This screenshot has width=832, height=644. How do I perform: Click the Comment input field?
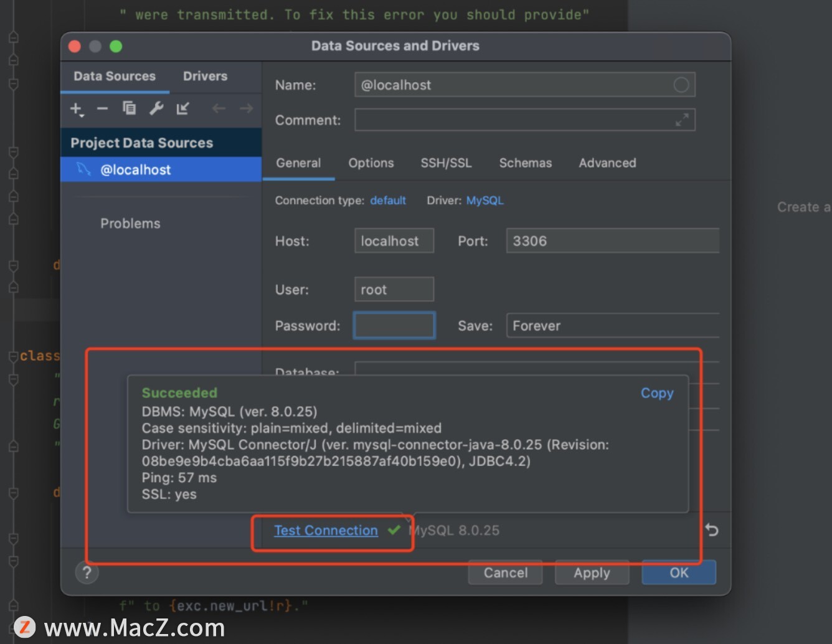point(525,120)
